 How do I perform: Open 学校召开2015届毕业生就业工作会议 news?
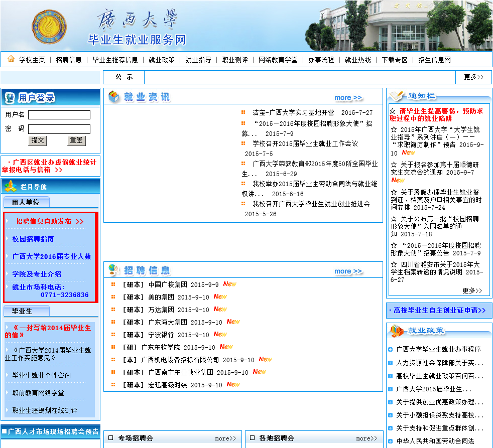click(305, 144)
